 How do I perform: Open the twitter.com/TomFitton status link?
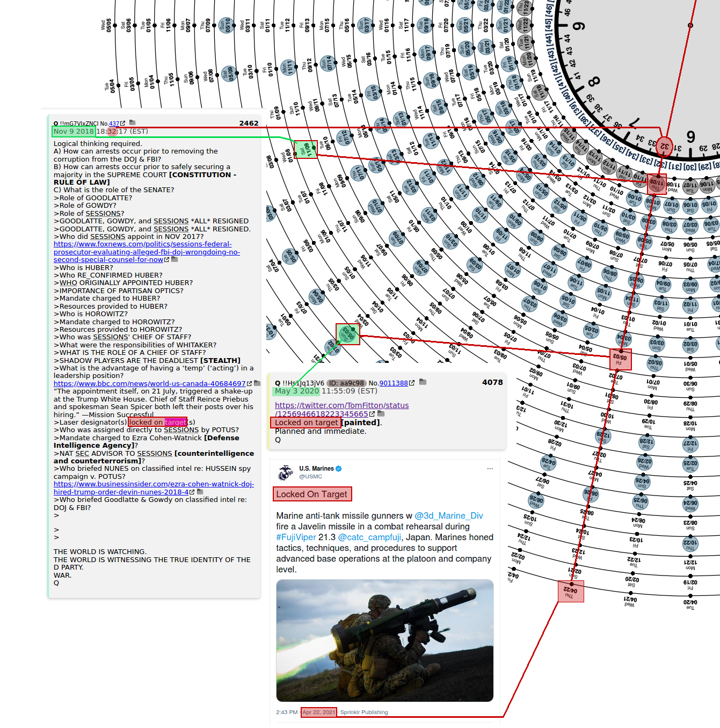tap(342, 410)
